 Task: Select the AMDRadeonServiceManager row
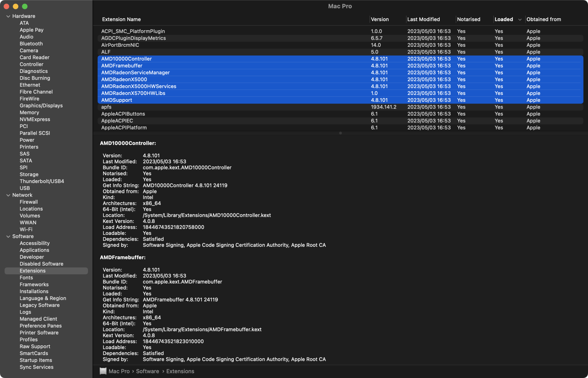[x=340, y=73]
